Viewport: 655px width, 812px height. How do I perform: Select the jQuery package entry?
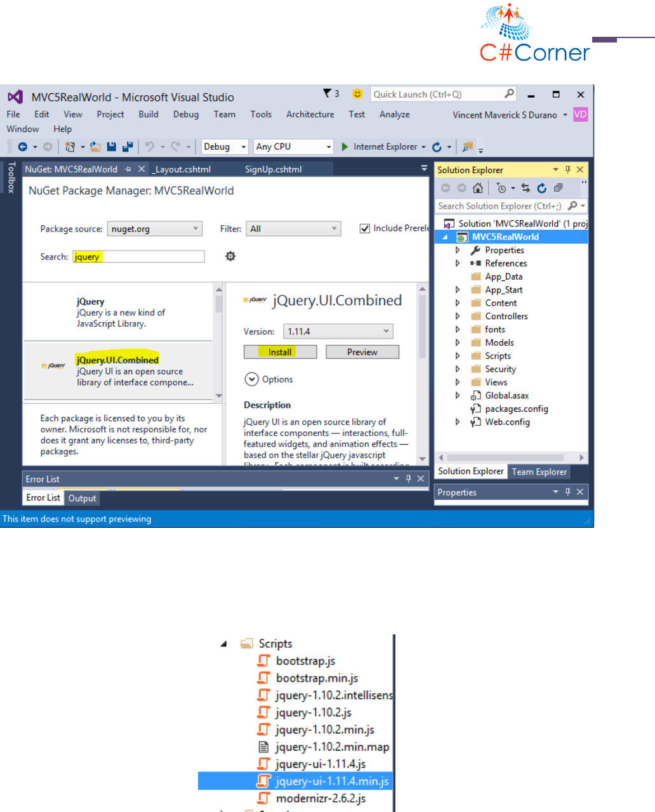(x=119, y=312)
